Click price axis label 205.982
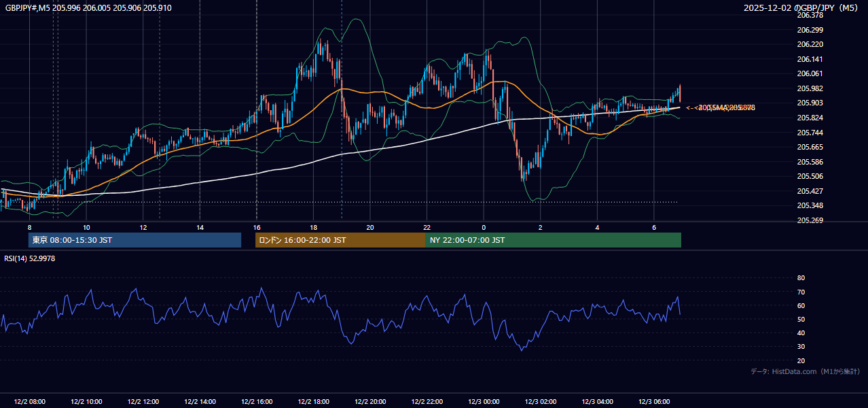The width and height of the screenshot is (868, 408). (810, 88)
